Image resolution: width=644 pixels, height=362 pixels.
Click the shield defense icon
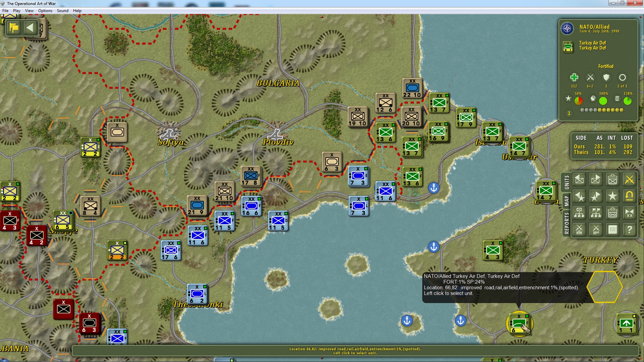(x=606, y=77)
